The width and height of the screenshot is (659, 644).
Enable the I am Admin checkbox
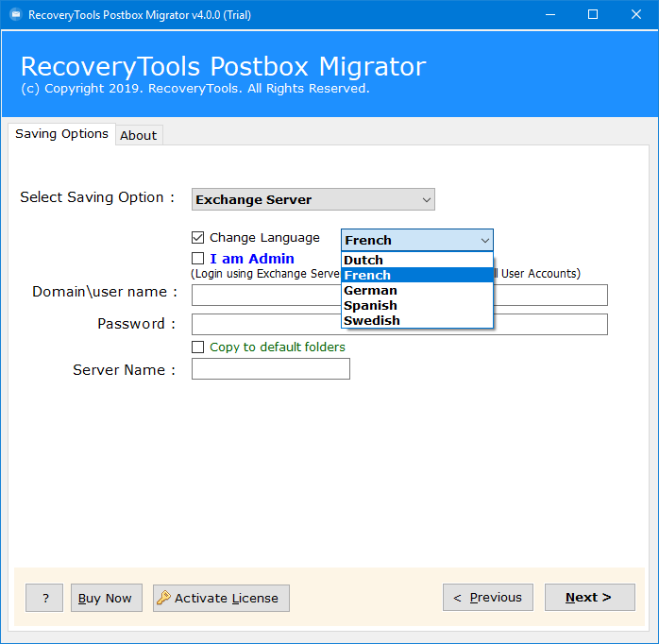[x=197, y=259]
